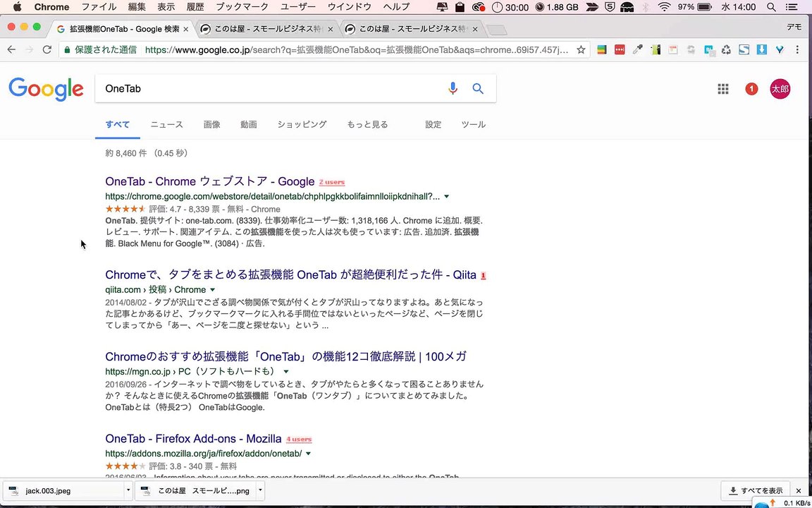Open the 履歴 menu

(195, 7)
